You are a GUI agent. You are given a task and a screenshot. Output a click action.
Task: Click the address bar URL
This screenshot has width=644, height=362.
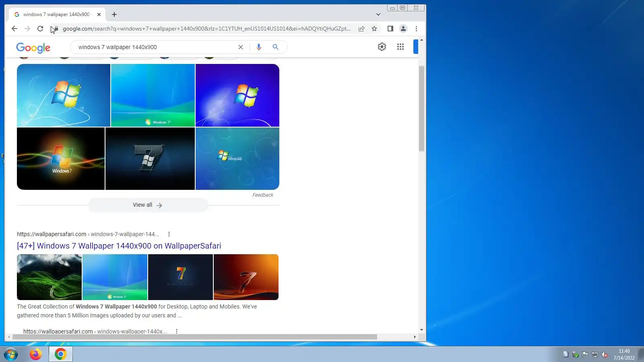coord(206,29)
